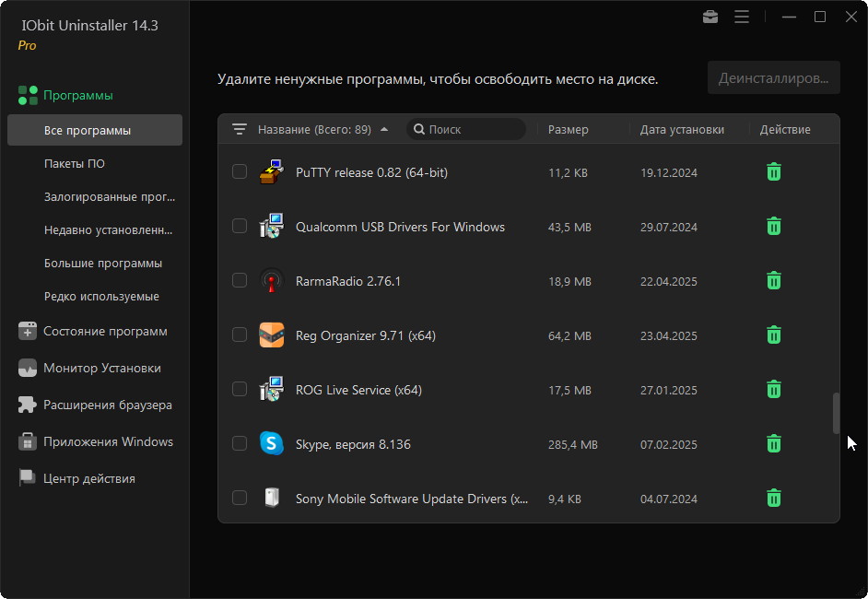This screenshot has height=599, width=868.
Task: Click the PuTTY program icon
Action: (x=271, y=172)
